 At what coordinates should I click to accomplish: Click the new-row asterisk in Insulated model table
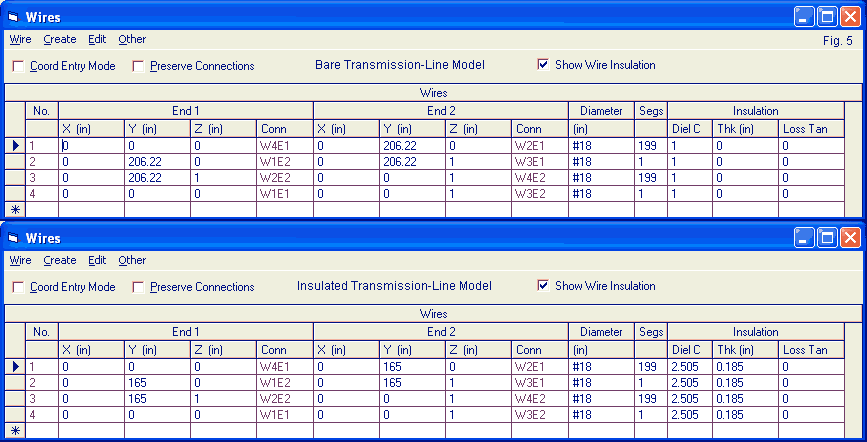(15, 430)
